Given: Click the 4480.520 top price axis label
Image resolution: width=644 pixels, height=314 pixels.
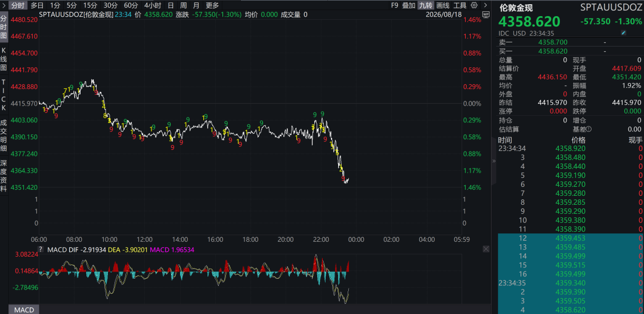Looking at the screenshot, I should pos(24,19).
